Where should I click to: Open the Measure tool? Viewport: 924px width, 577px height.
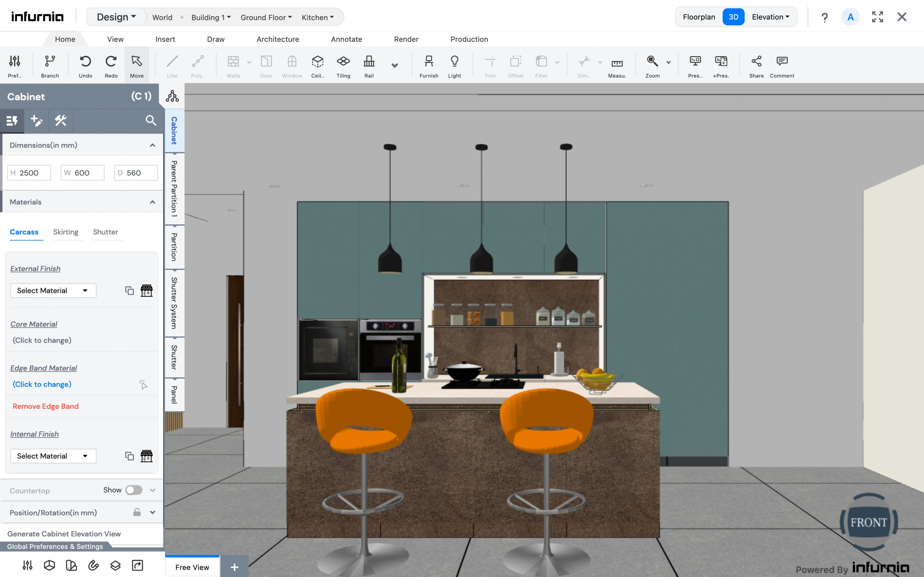pyautogui.click(x=617, y=65)
